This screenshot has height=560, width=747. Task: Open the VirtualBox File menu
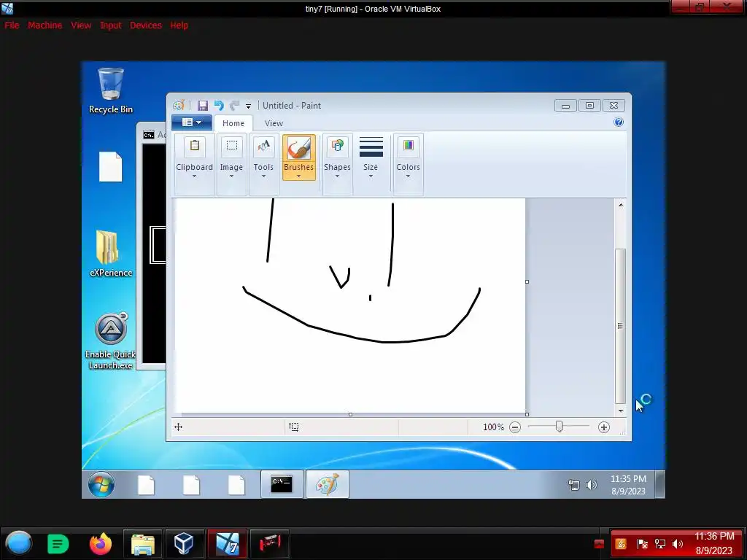click(x=12, y=26)
